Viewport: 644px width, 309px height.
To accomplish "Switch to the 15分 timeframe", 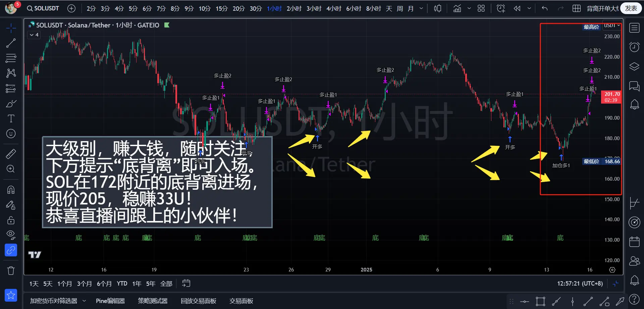I will tap(221, 8).
